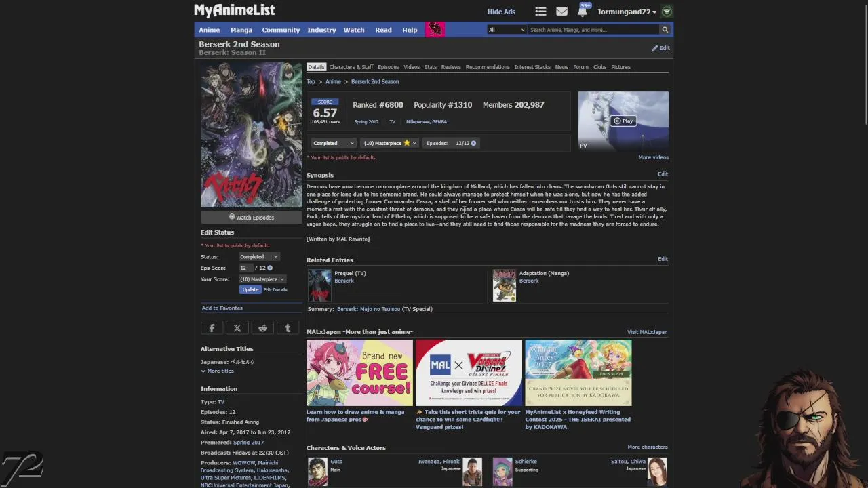Switch to the Episodes tab
Viewport: 868px width, 488px height.
pos(389,67)
